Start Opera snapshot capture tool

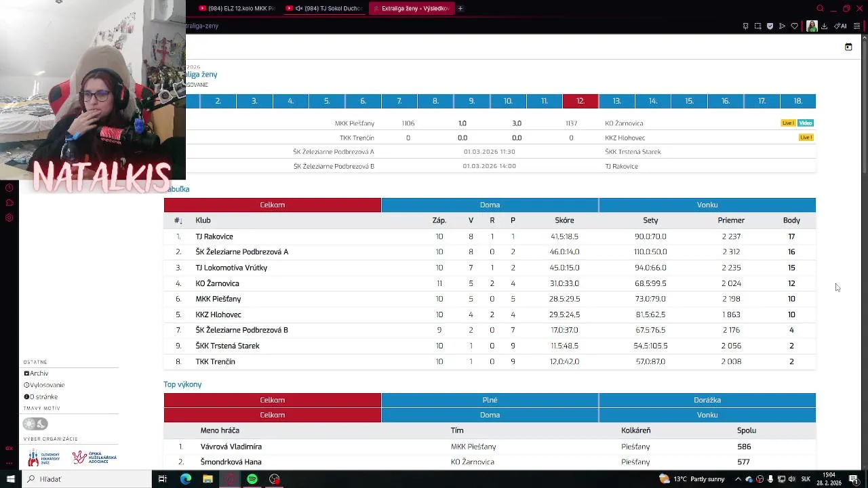point(757,26)
